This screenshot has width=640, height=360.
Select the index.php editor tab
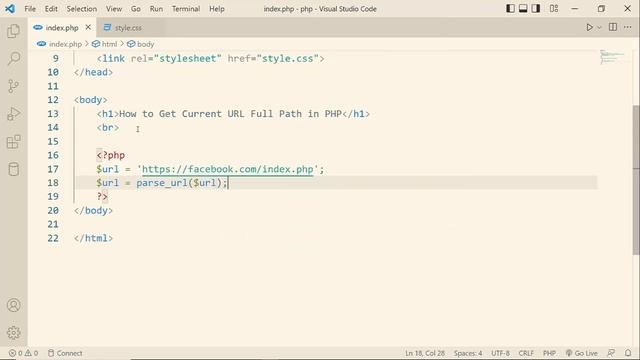click(62, 28)
